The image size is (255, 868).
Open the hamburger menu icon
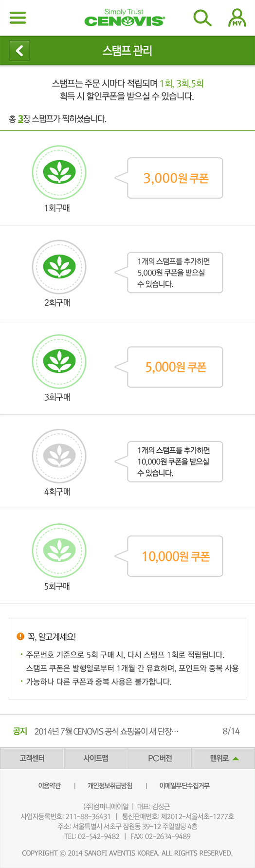pyautogui.click(x=18, y=18)
